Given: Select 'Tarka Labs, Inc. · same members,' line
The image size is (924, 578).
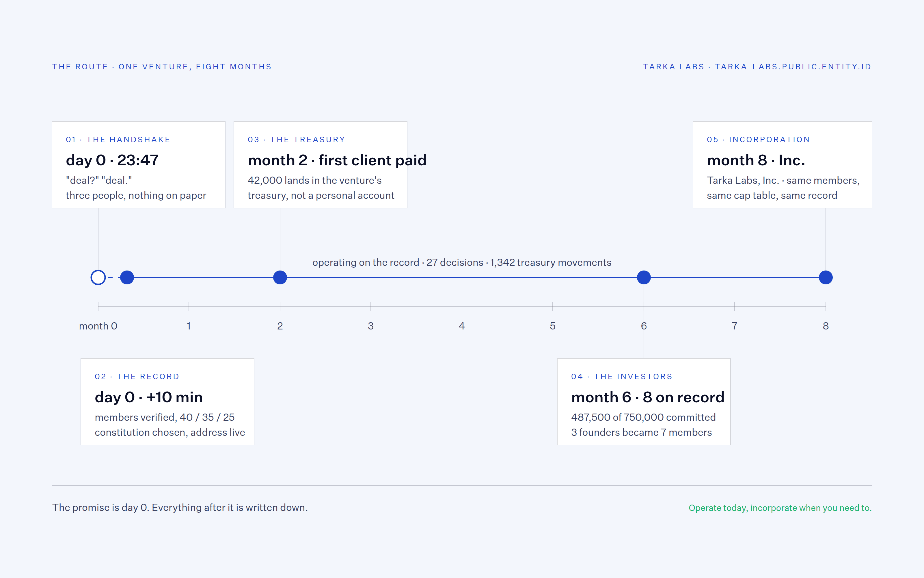Looking at the screenshot, I should click(x=783, y=180).
